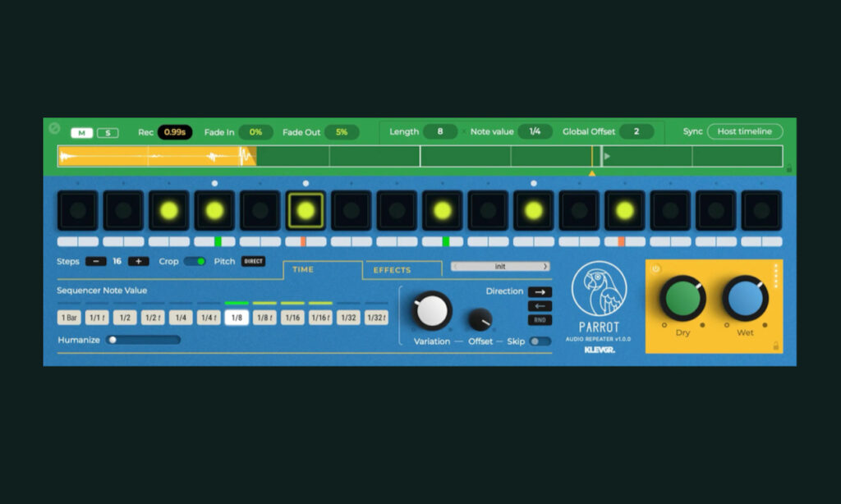
Task: Enable the Skip toggle
Action: tap(540, 341)
